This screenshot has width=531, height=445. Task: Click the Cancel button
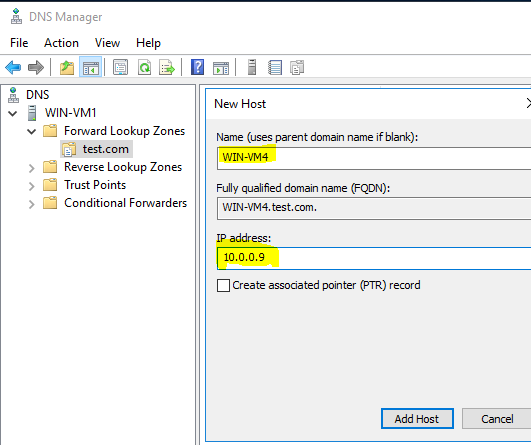click(497, 419)
